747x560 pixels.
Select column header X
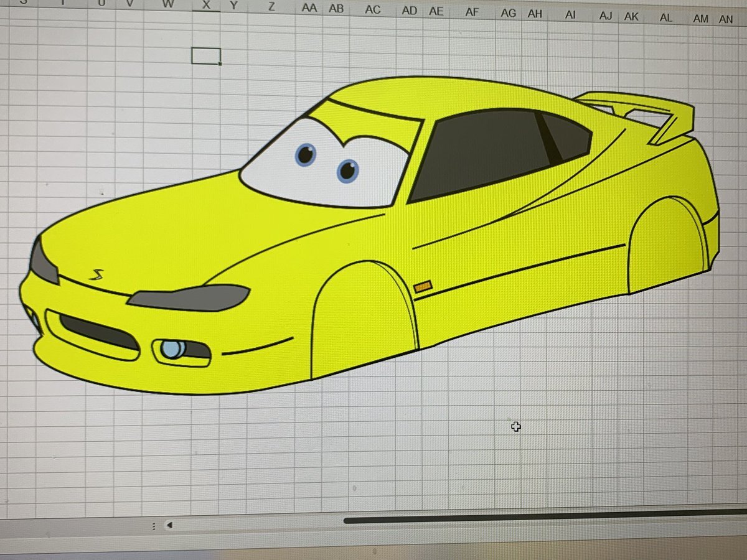pos(207,6)
